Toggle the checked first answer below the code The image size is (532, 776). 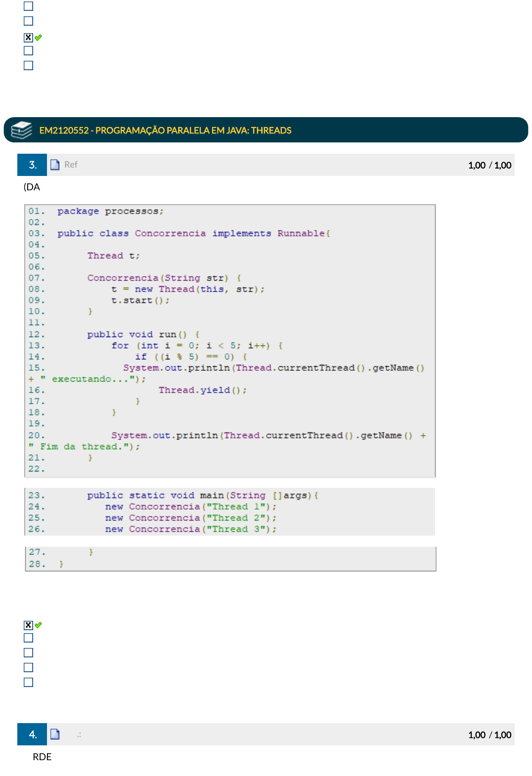click(29, 625)
